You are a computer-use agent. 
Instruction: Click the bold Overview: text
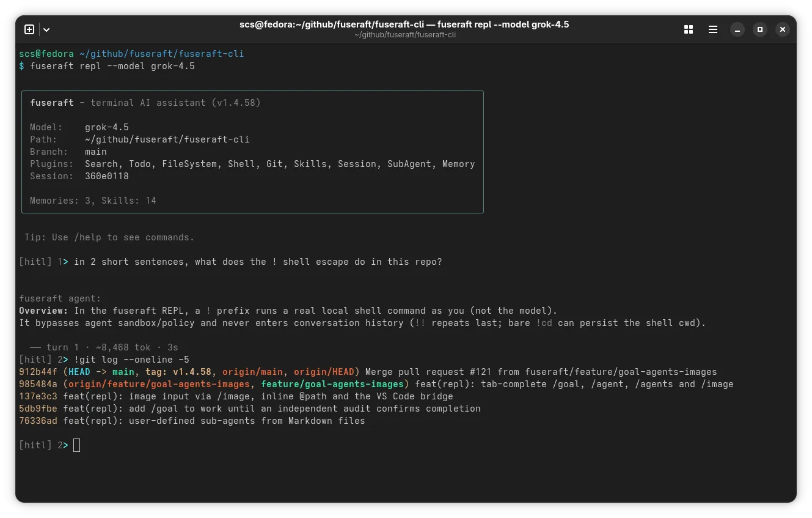pos(43,311)
